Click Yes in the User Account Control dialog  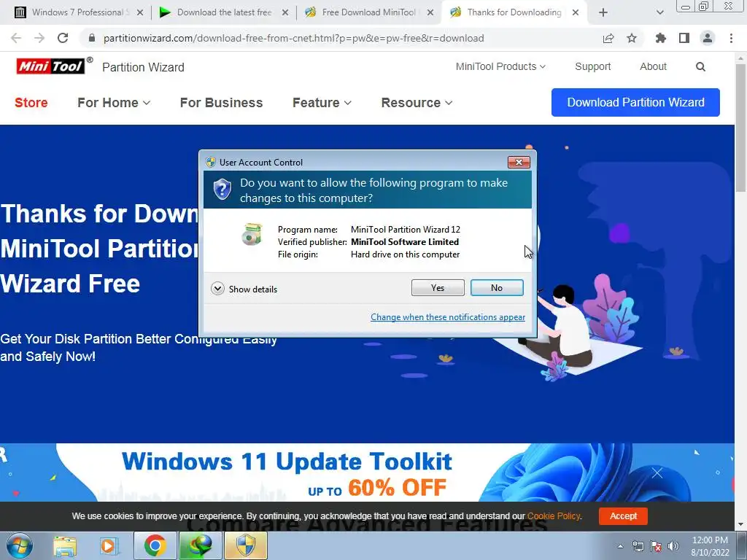click(x=438, y=287)
